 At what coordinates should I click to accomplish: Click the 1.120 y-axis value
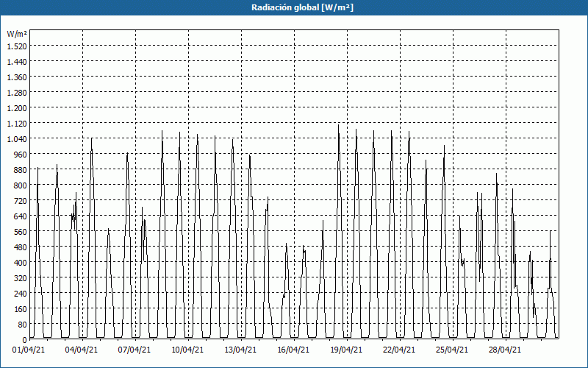pos(17,124)
